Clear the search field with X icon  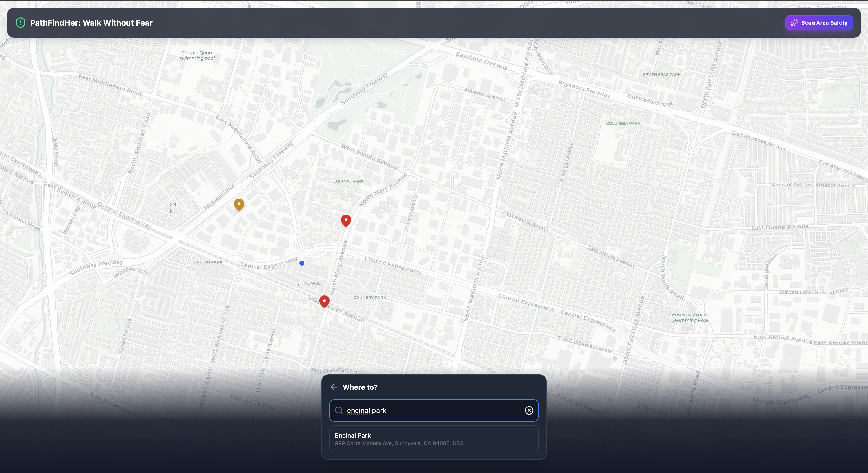coord(529,410)
